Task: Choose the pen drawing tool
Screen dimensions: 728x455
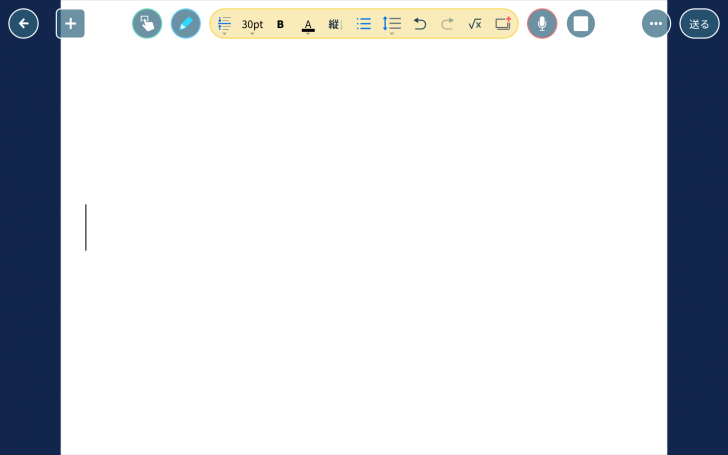Action: pos(186,24)
